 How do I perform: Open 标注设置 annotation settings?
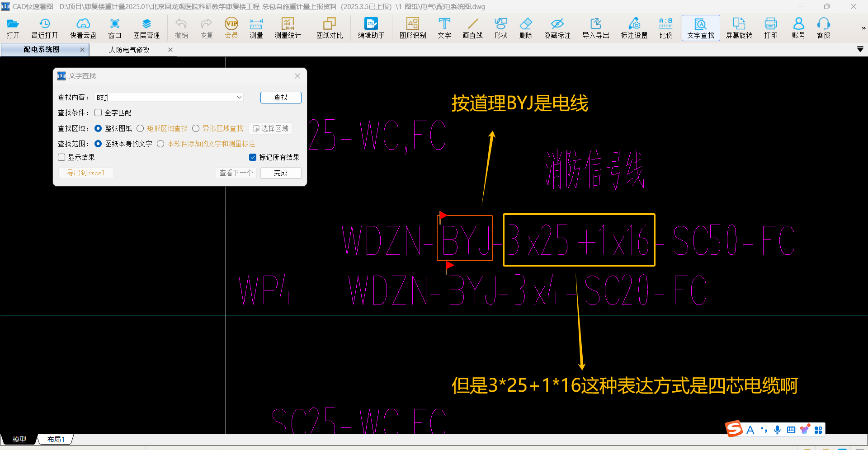(x=634, y=28)
